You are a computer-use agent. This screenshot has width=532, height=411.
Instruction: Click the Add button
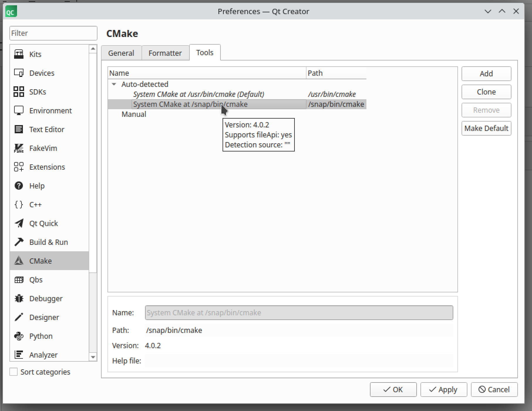click(x=486, y=74)
